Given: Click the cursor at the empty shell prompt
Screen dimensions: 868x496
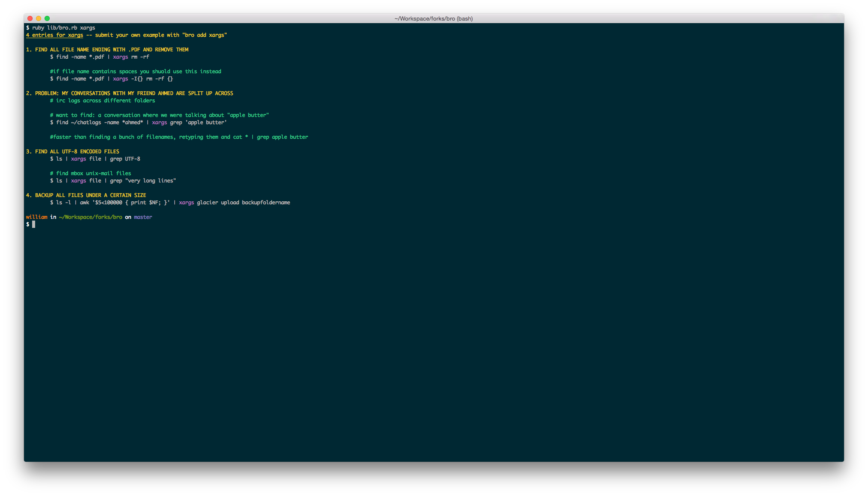Looking at the screenshot, I should coord(33,224).
